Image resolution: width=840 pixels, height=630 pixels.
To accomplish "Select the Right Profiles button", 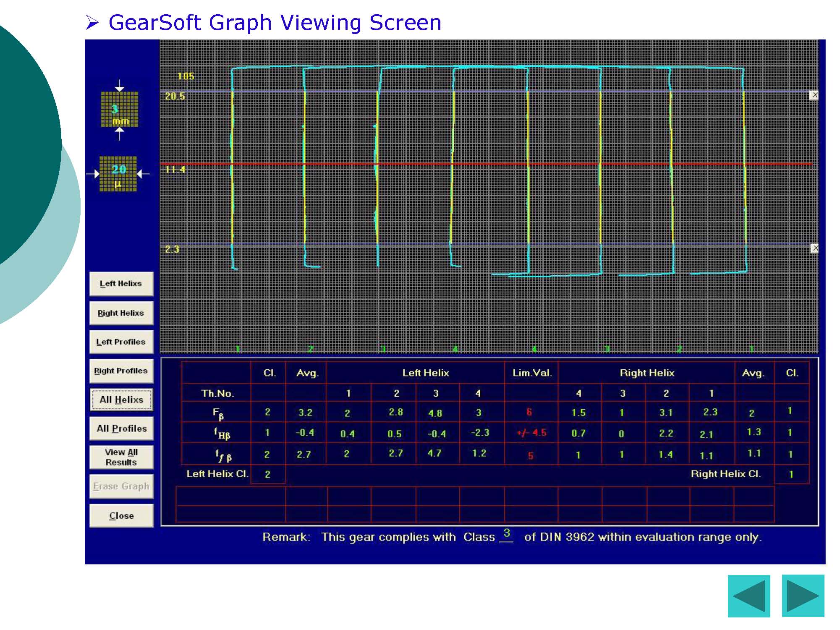I will pyautogui.click(x=121, y=371).
